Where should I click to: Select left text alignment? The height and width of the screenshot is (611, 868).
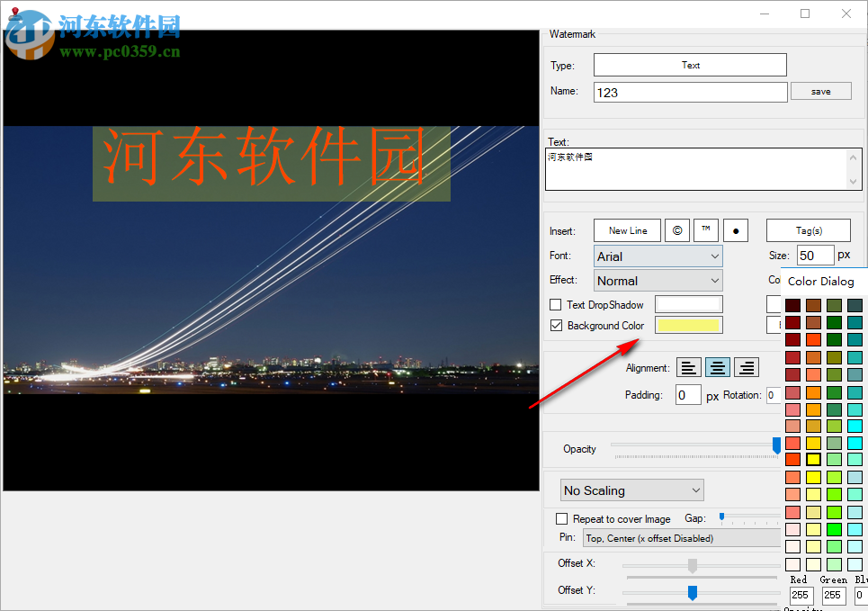coord(688,367)
